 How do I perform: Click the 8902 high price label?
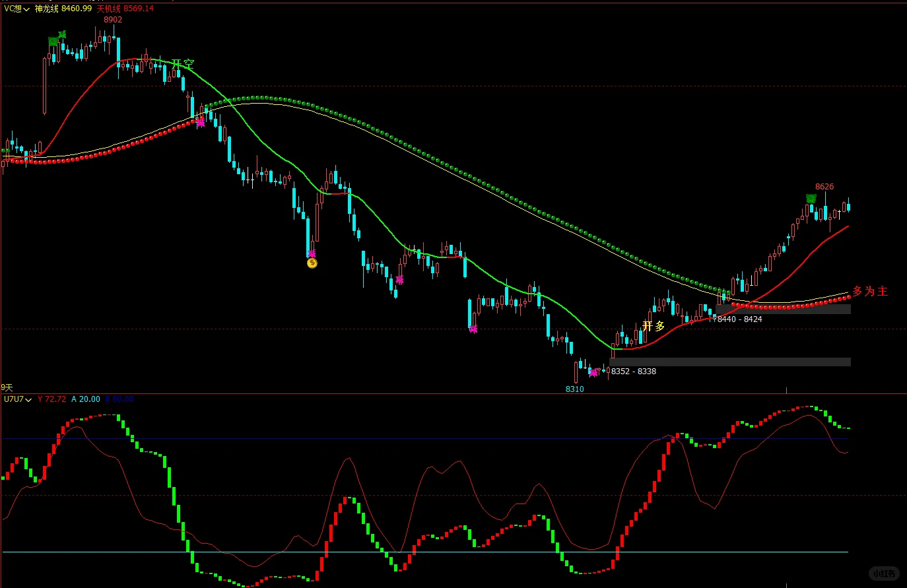113,20
